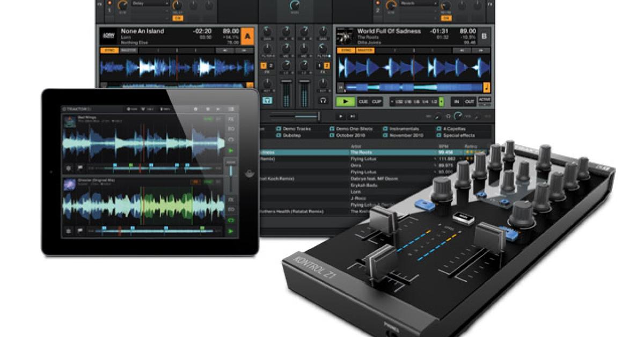
Task: Open the Delay effect selector in FX unit 1
Action: [150, 3]
